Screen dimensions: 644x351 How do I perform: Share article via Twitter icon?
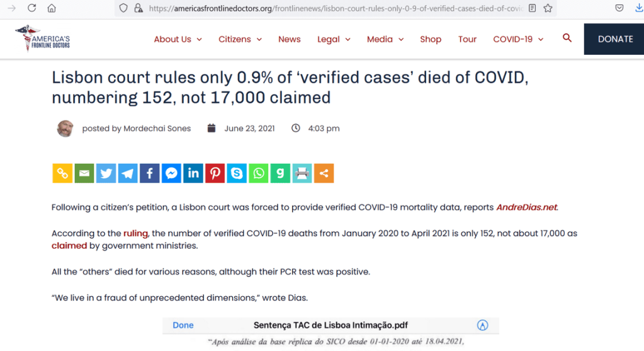106,173
